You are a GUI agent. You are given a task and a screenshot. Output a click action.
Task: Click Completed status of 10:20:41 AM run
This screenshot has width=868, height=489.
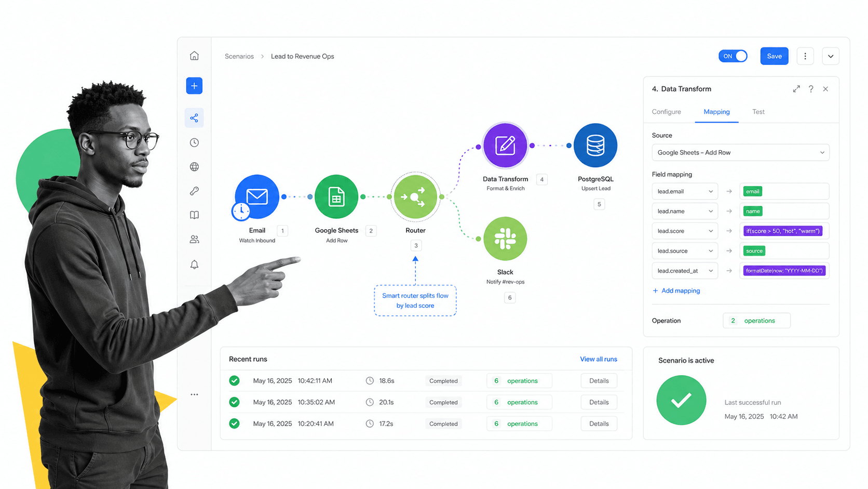443,424
